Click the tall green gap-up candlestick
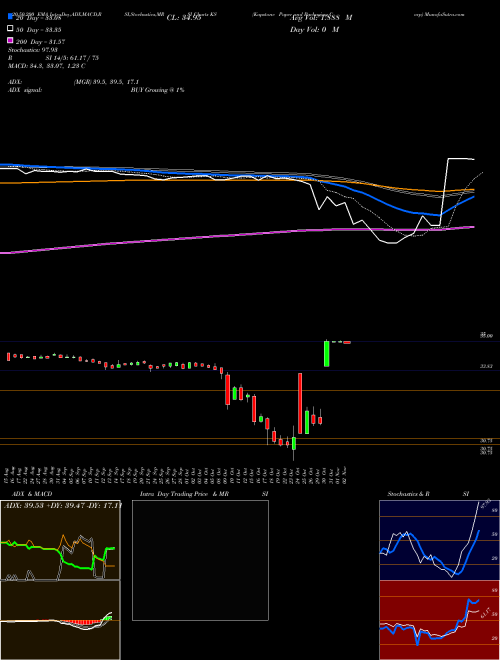Image resolution: width=500 pixels, height=660 pixels. (x=326, y=353)
